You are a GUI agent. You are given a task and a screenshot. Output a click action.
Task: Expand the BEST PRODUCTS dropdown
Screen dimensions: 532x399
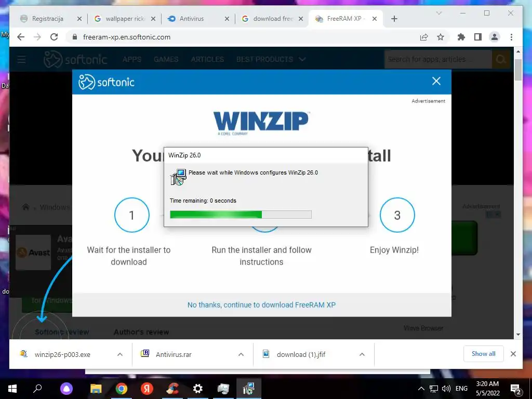(x=271, y=59)
